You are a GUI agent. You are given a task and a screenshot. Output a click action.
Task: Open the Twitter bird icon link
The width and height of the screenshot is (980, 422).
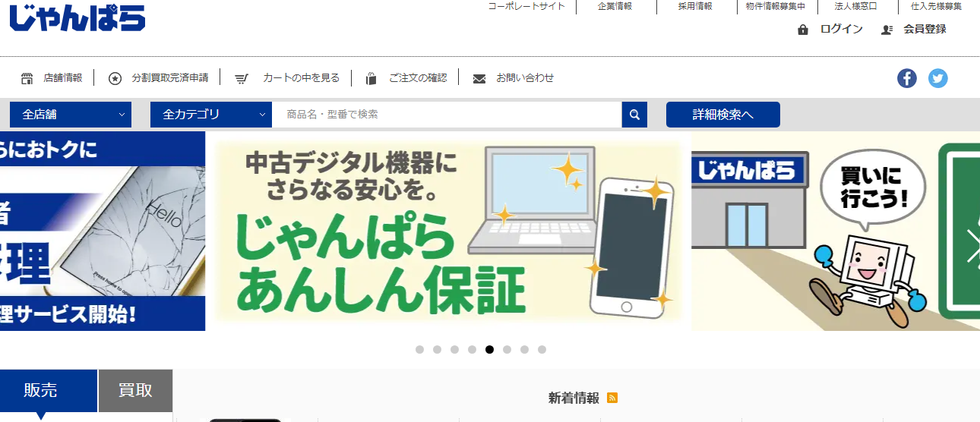[x=938, y=78]
